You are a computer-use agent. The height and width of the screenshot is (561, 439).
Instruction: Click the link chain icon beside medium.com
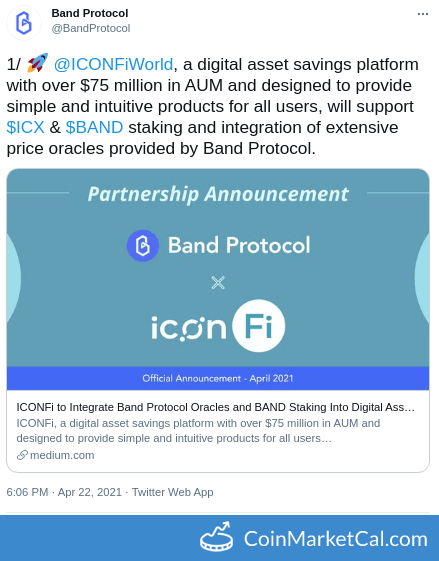click(22, 455)
